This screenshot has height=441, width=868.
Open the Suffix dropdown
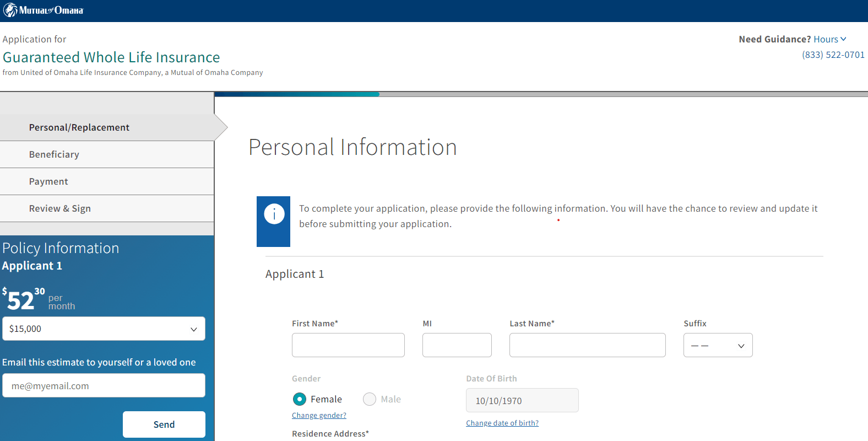718,346
